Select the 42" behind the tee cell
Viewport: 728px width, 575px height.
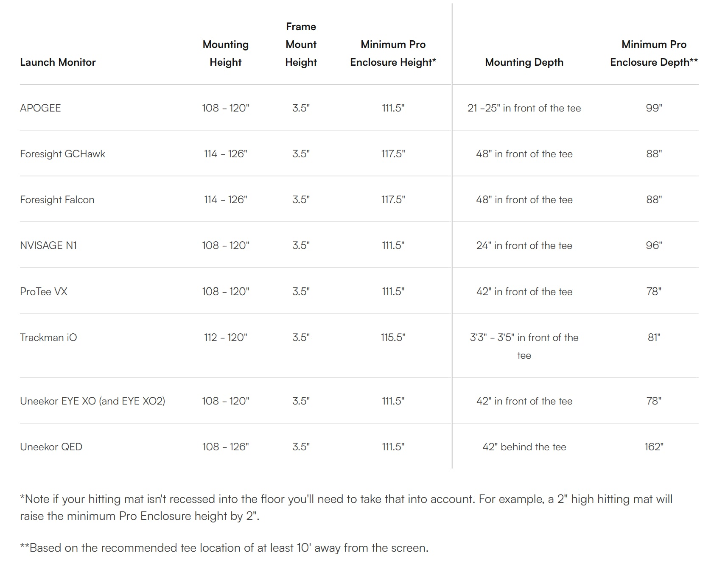coord(524,447)
